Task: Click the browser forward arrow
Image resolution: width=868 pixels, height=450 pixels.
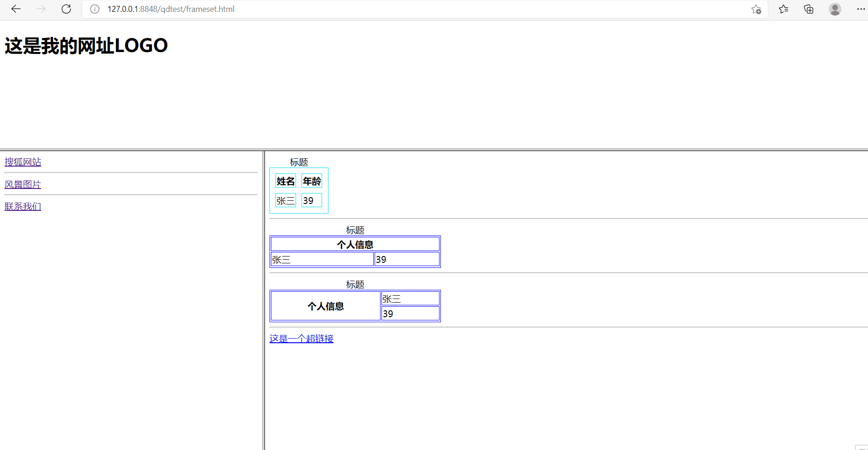Action: coord(41,9)
